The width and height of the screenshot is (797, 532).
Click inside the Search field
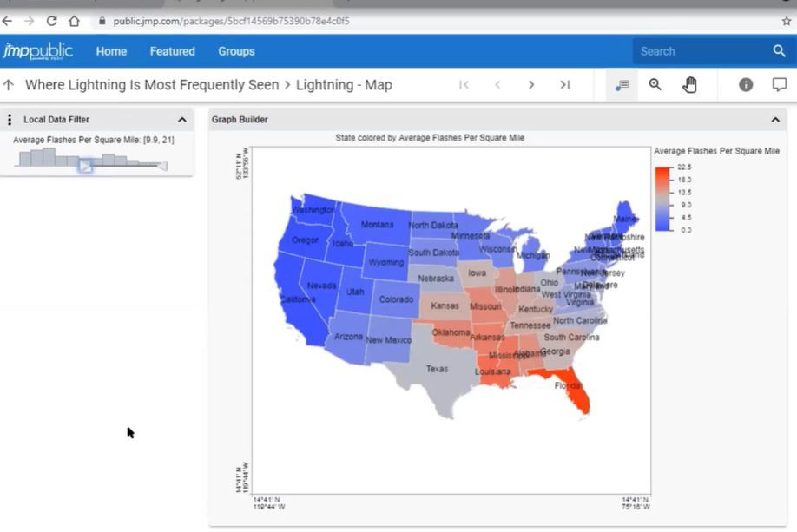click(695, 51)
